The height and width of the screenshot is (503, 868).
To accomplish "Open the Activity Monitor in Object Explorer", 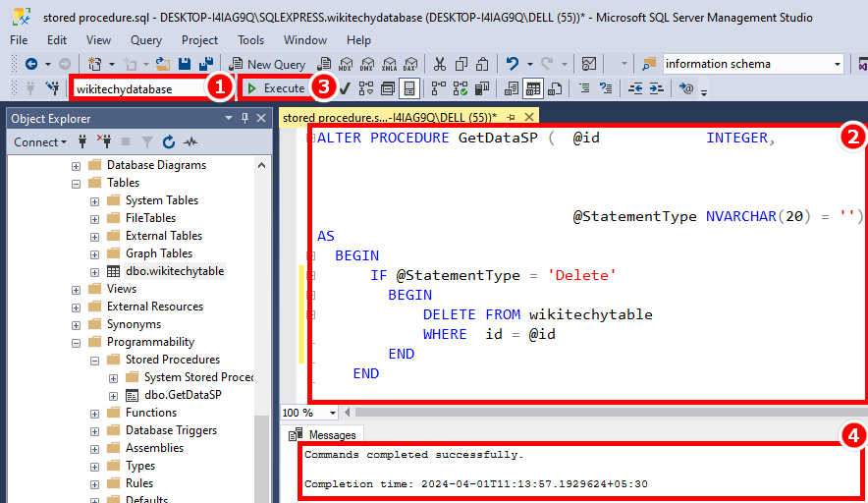I will tap(190, 141).
